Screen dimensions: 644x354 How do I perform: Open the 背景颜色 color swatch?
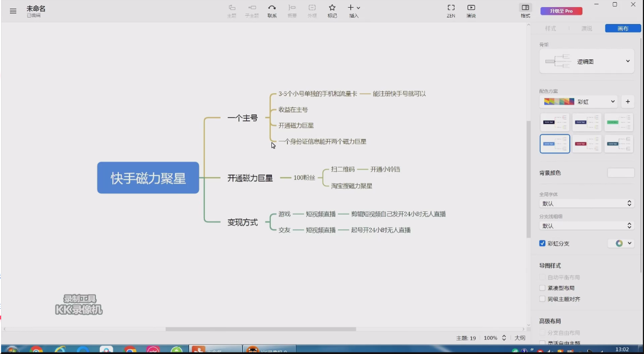621,173
